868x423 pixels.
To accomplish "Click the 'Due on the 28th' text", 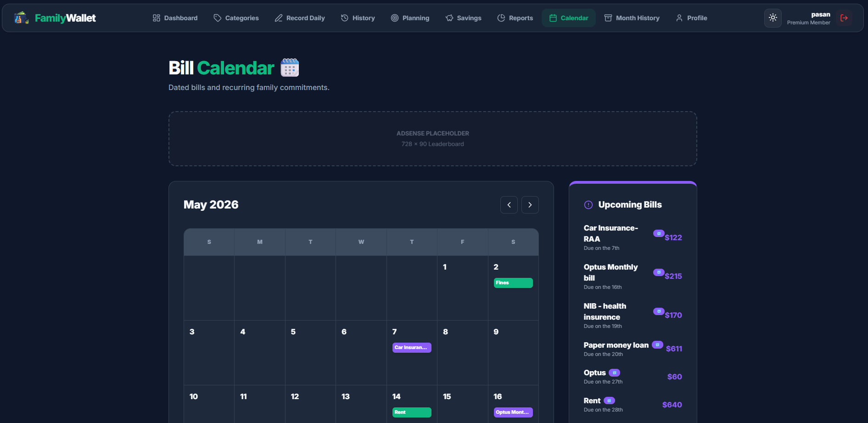I will coord(603,410).
